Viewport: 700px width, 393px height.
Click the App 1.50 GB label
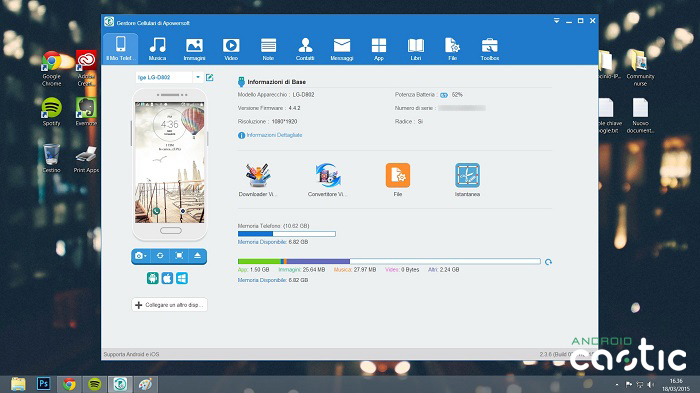click(x=254, y=270)
